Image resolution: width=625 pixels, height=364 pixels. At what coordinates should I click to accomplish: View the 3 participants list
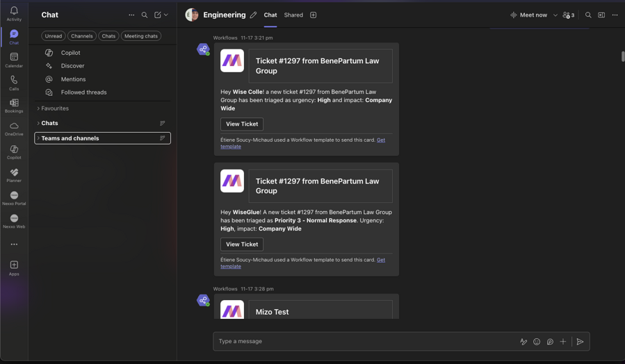click(x=569, y=15)
